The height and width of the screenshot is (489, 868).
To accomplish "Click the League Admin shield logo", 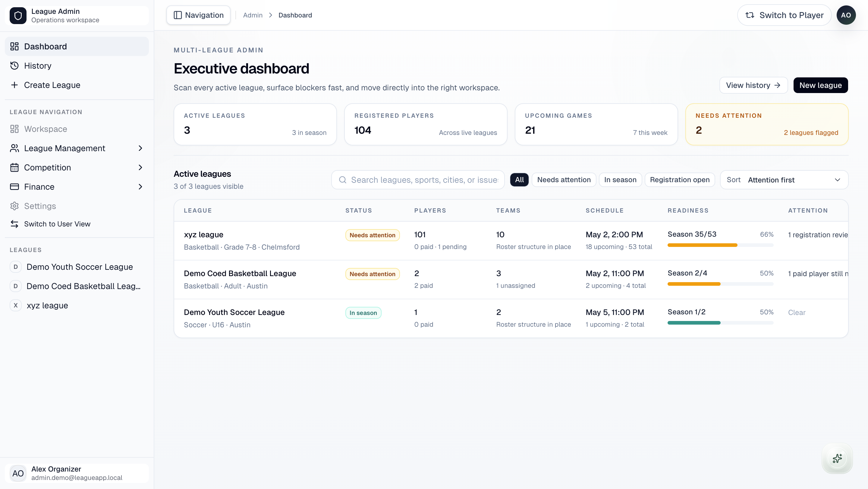I will click(x=18, y=15).
